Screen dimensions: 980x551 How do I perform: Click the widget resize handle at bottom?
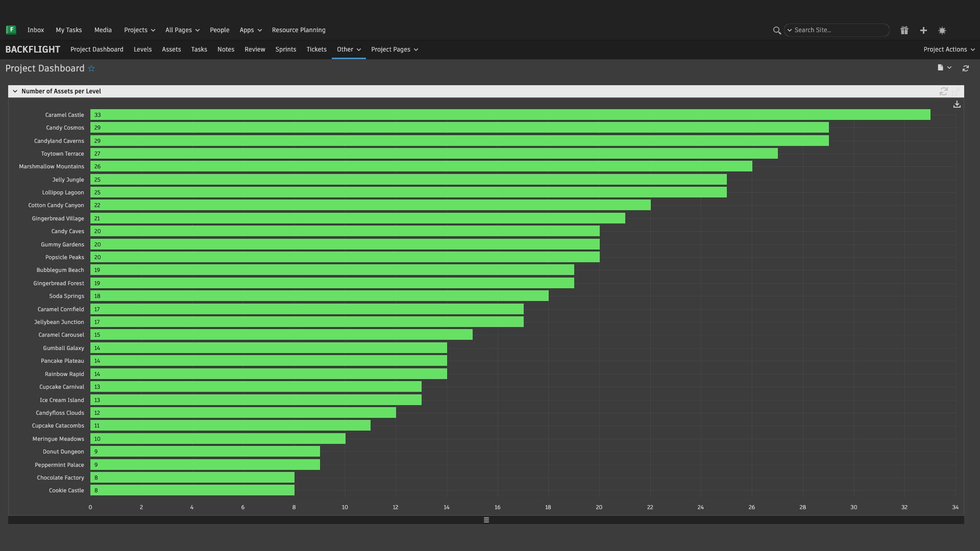click(x=486, y=520)
